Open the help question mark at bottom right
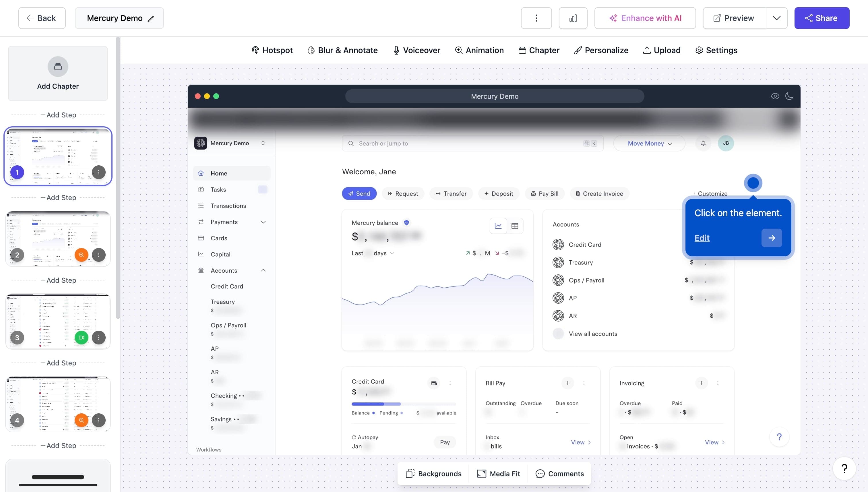The width and height of the screenshot is (868, 492). tap(844, 468)
